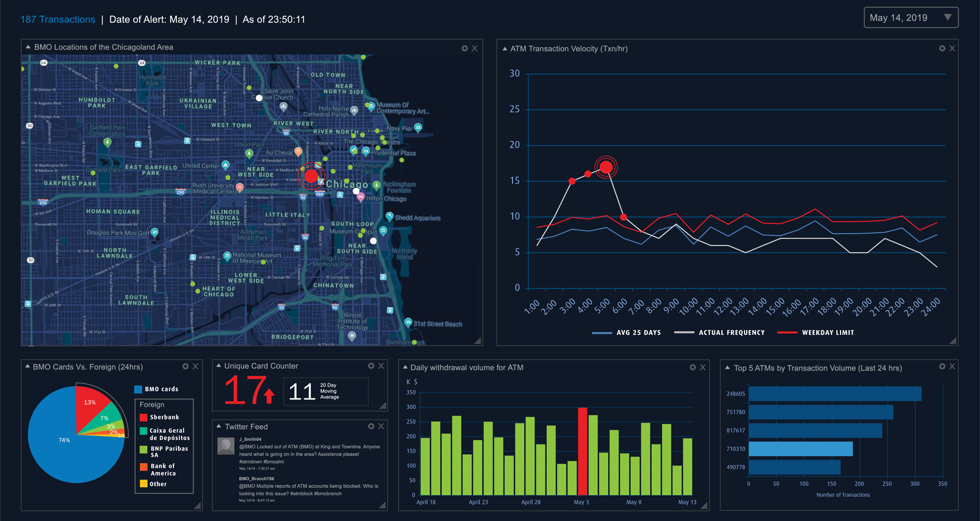The height and width of the screenshot is (521, 980).
Task: Toggle WEEKDAY LIMIT series in velocity legend
Action: [x=815, y=333]
